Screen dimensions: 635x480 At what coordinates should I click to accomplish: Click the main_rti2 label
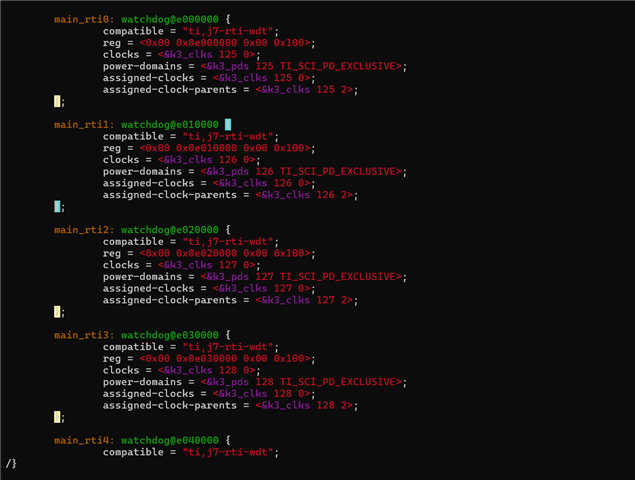(x=81, y=230)
